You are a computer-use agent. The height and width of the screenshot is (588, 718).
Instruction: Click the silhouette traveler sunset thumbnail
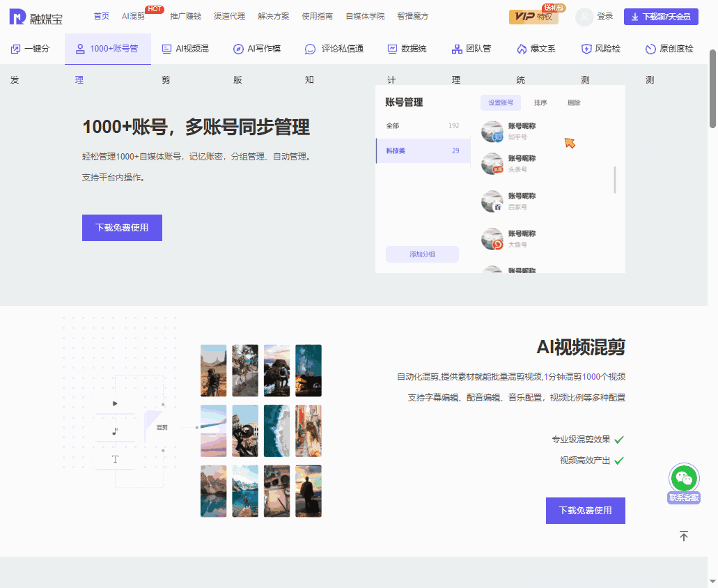tap(309, 491)
